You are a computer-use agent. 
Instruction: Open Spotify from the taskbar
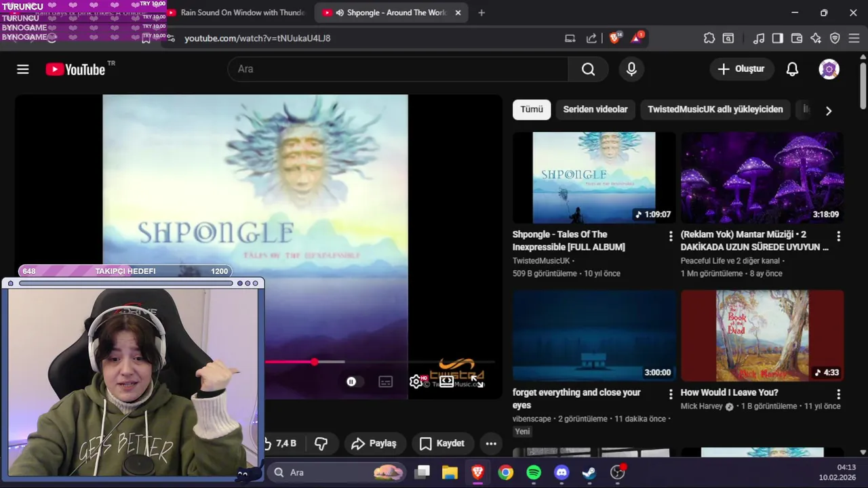534,472
